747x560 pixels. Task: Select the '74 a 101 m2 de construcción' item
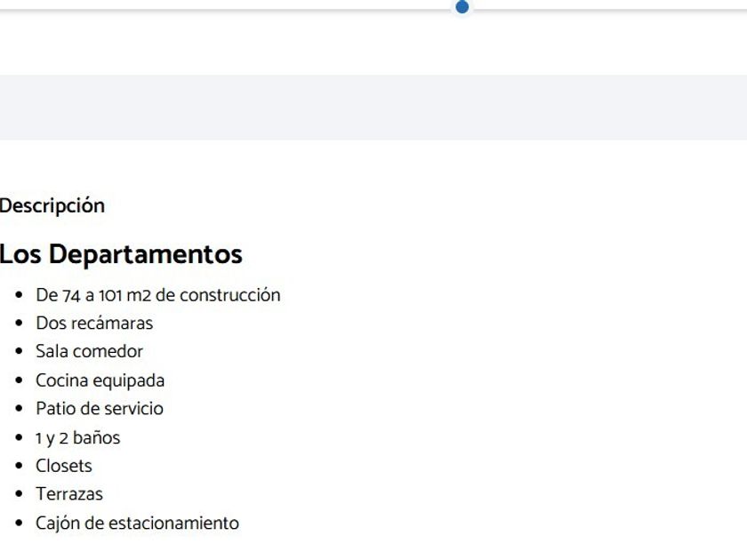click(x=158, y=295)
